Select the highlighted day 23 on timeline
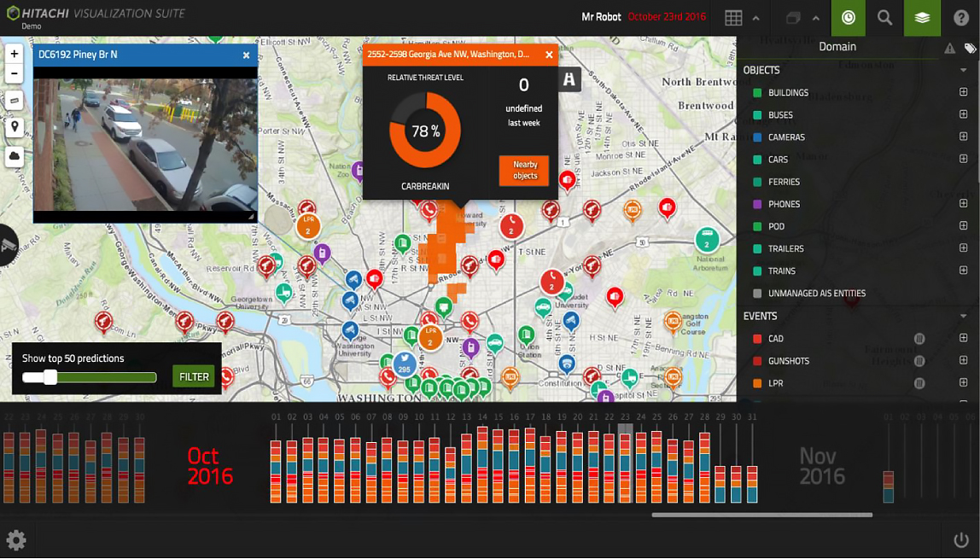Image resolution: width=980 pixels, height=559 pixels. pyautogui.click(x=625, y=463)
